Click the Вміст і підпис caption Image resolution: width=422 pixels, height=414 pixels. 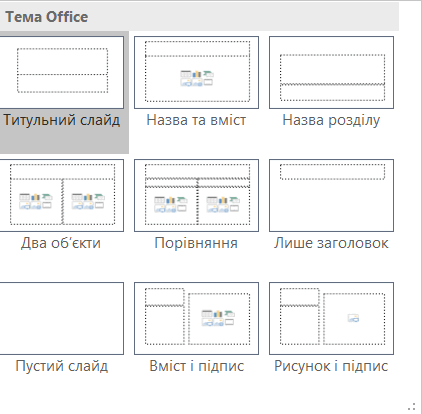pyautogui.click(x=197, y=366)
